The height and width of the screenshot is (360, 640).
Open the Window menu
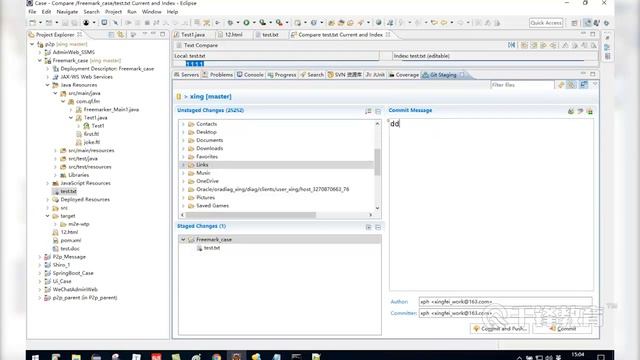[x=151, y=12]
